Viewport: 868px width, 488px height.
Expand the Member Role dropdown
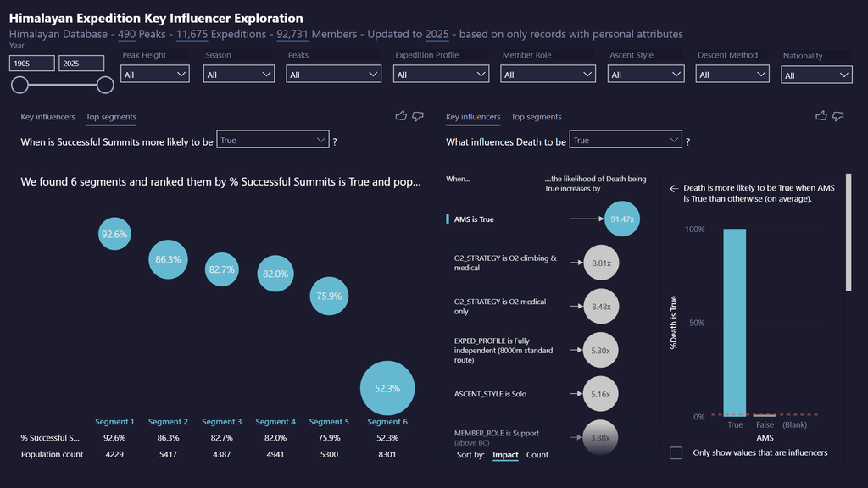click(x=548, y=75)
